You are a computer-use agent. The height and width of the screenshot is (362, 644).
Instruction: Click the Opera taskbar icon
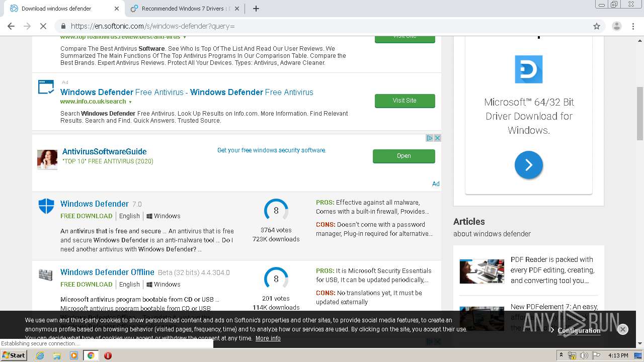[x=108, y=355]
